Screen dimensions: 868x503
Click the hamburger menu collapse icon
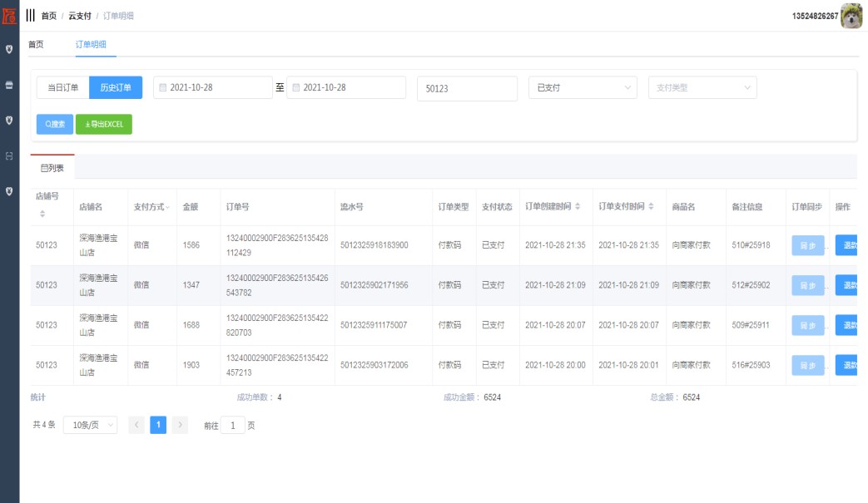pyautogui.click(x=31, y=16)
